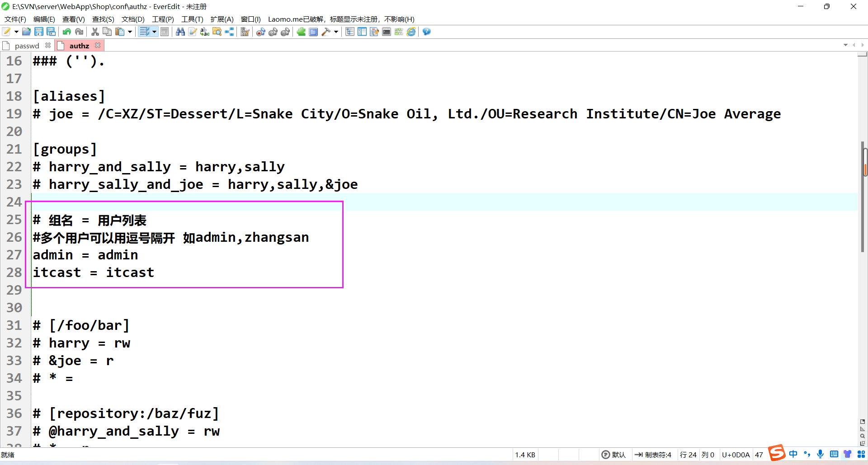868x465 pixels.
Task: Open the 查看(V) menu
Action: tap(74, 19)
